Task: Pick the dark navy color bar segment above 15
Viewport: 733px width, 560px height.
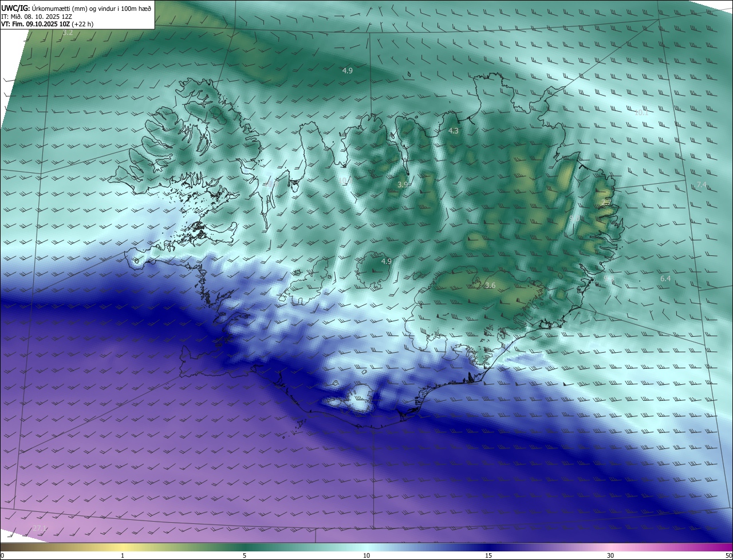Action: coord(488,547)
